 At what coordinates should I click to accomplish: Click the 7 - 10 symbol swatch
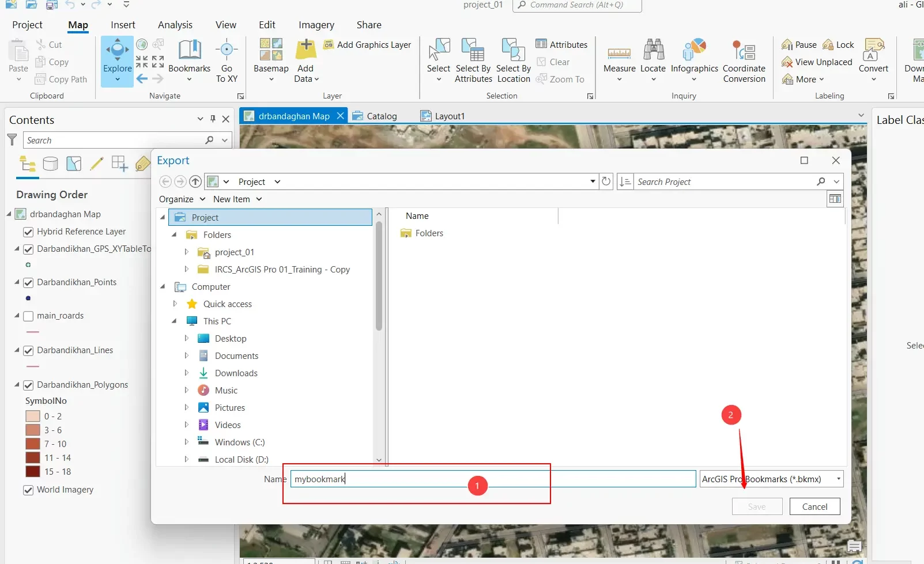33,444
